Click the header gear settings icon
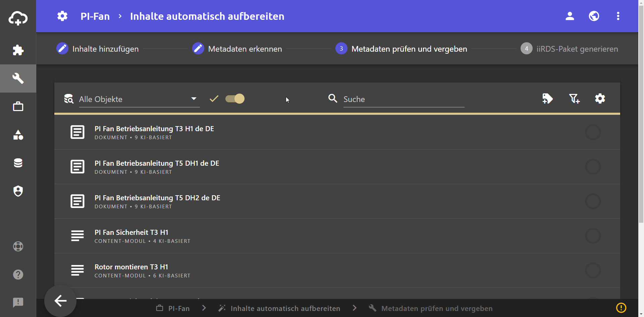The height and width of the screenshot is (317, 644). coord(62,16)
